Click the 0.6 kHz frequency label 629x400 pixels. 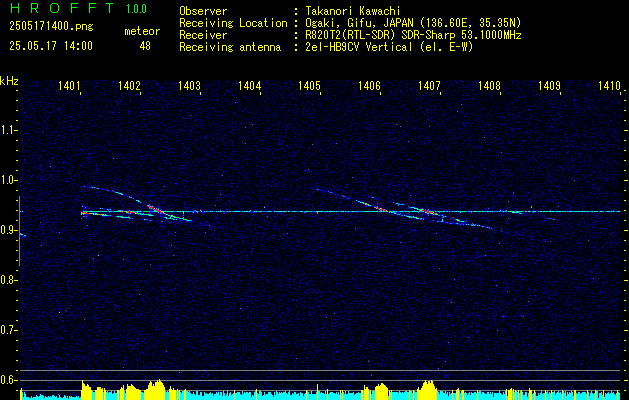(x=8, y=380)
